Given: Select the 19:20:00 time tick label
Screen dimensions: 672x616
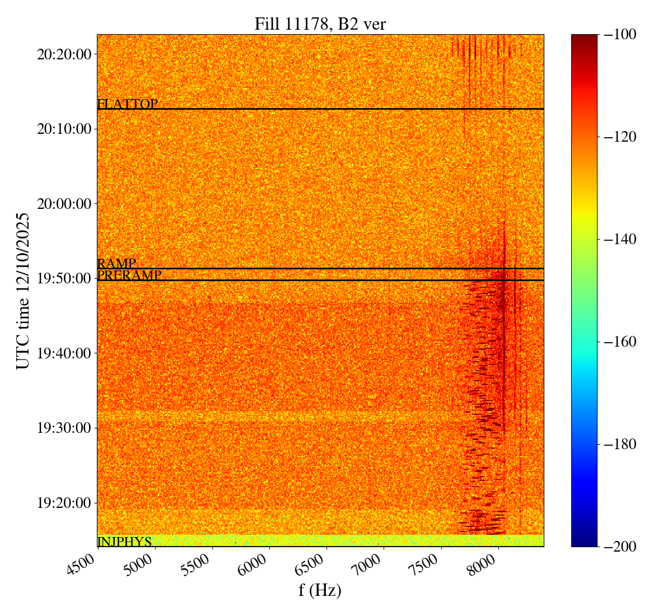Looking at the screenshot, I should [x=64, y=502].
